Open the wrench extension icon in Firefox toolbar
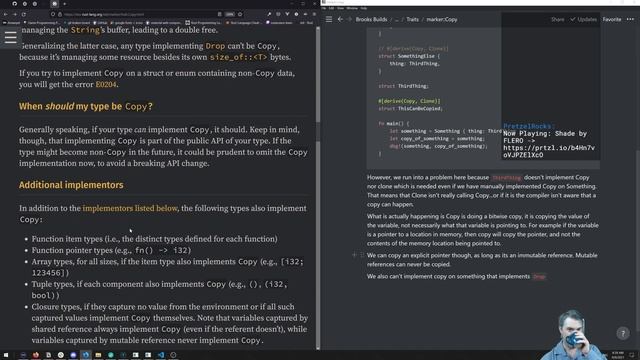 click(269, 14)
